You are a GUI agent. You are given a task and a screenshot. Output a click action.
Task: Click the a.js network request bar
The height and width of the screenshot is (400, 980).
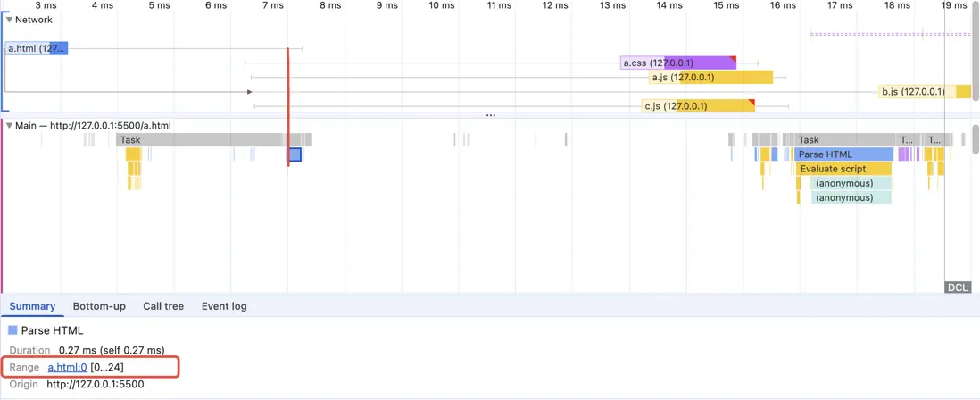click(710, 78)
